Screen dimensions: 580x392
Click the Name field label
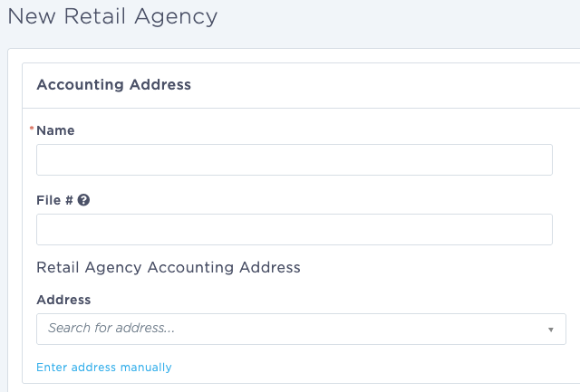[x=55, y=130]
